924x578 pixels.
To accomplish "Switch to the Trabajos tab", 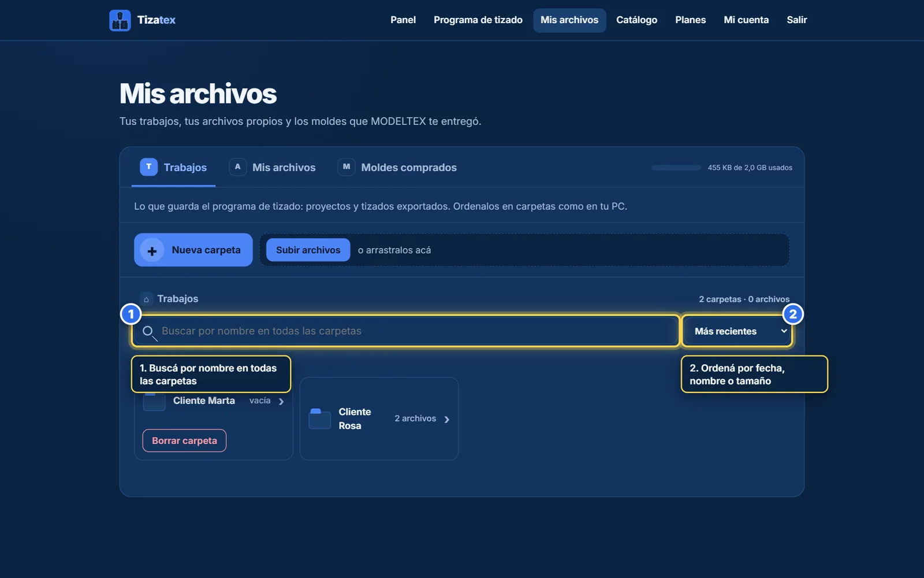I will coord(173,168).
